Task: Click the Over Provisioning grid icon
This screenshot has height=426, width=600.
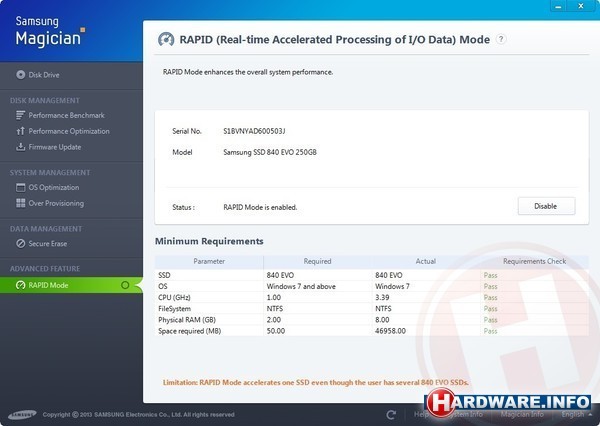Action: coord(21,203)
